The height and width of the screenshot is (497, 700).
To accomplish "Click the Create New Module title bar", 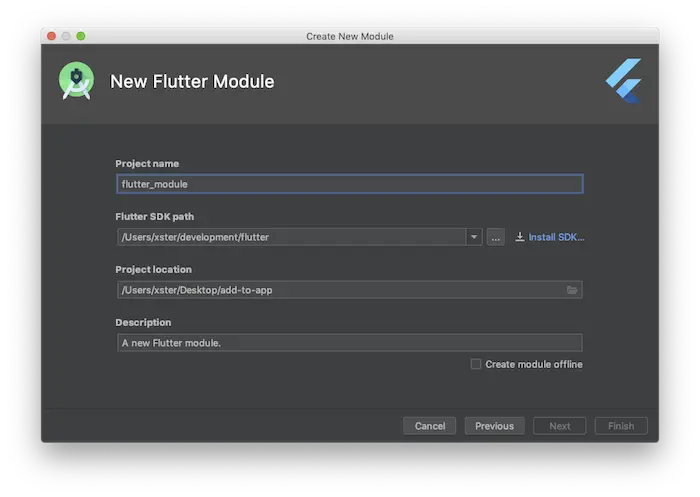I will 350,36.
